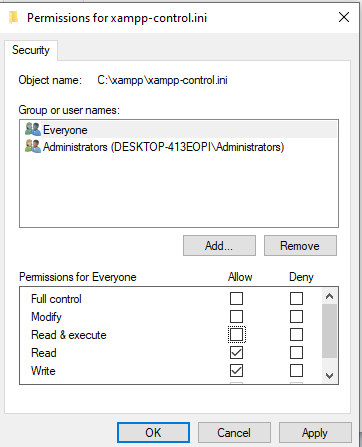Tick Deny for Full control

tap(296, 298)
